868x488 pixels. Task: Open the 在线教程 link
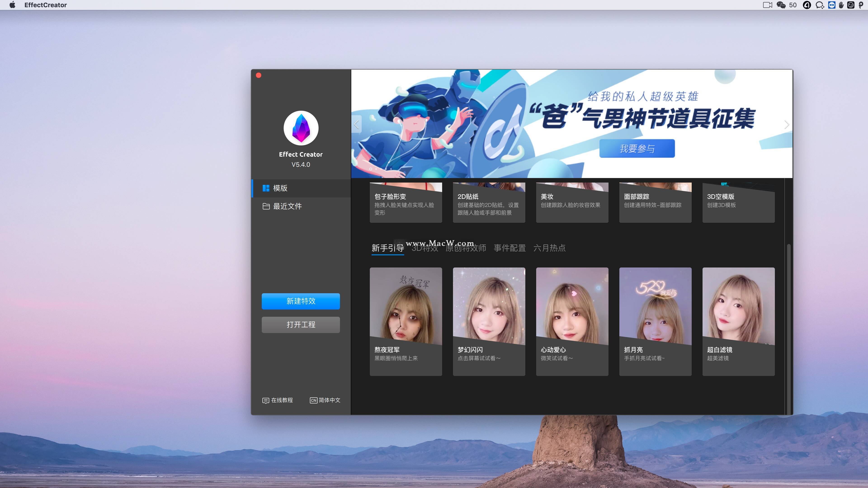point(278,400)
